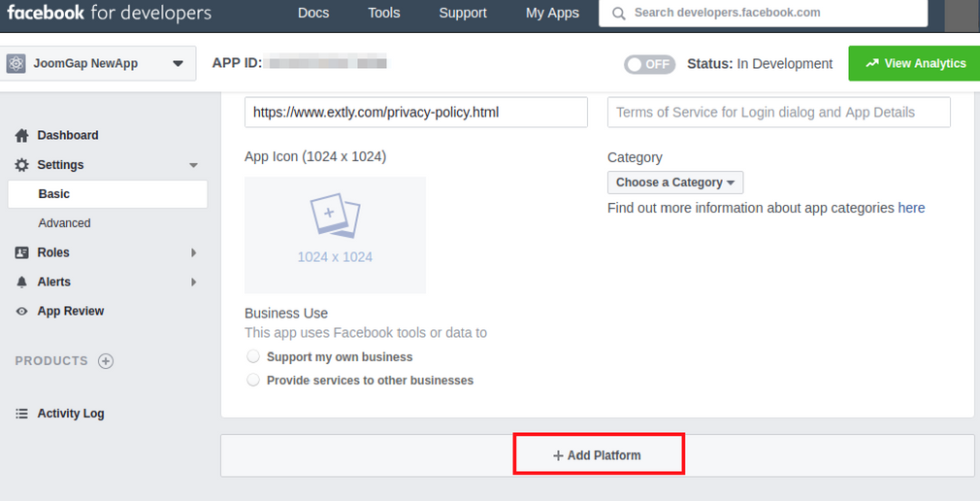
Task: Click the Roles ID card icon
Action: click(x=22, y=252)
